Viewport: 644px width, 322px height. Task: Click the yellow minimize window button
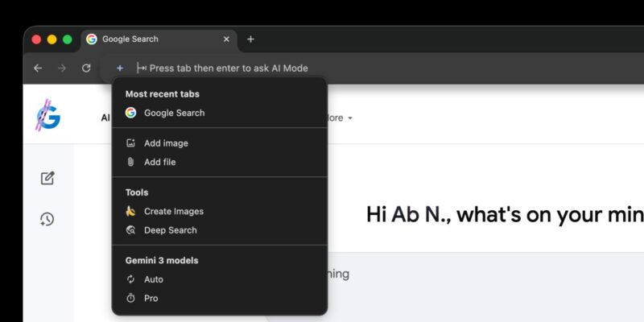[x=52, y=39]
